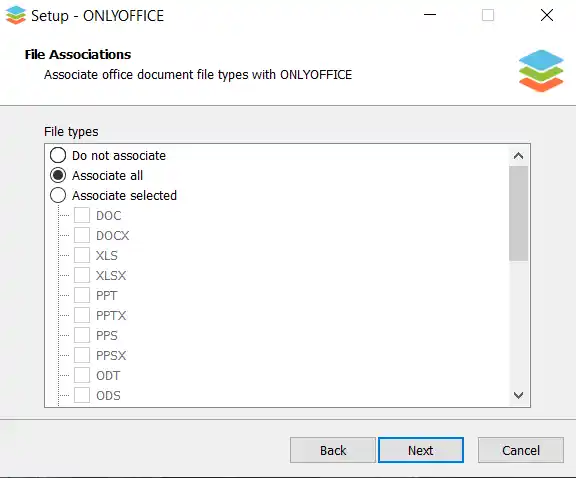Viewport: 576px width, 478px height.
Task: Toggle the PPS checkbox
Action: (82, 335)
